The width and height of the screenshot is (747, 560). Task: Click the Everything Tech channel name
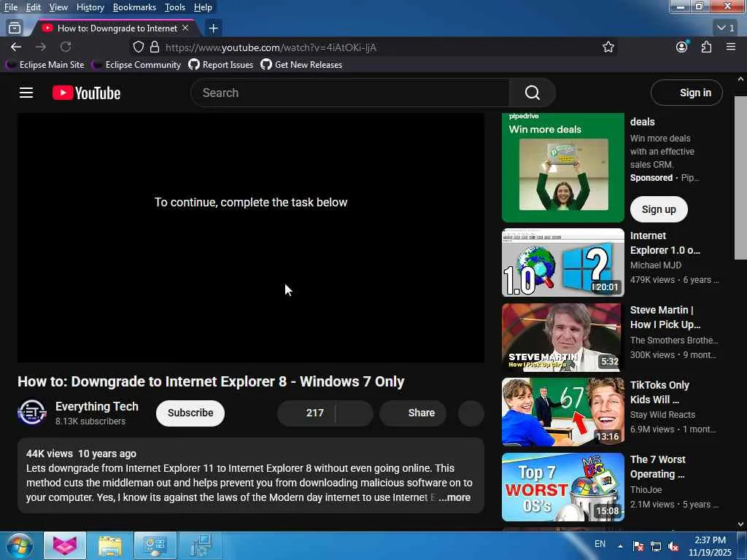97,406
